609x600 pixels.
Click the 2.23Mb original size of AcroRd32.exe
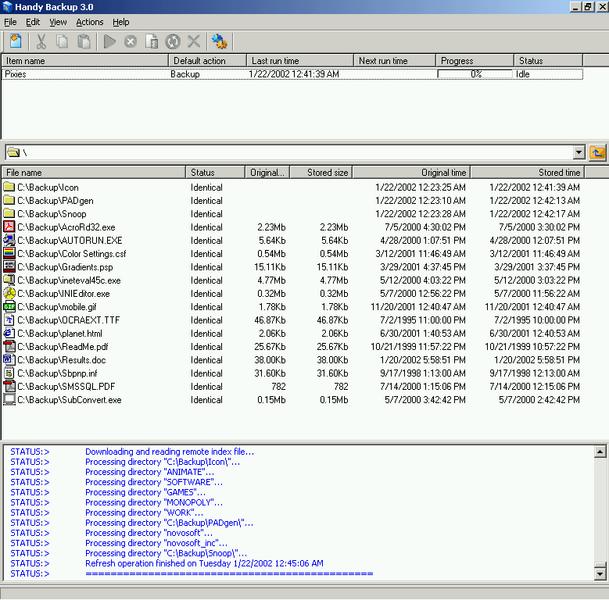click(x=271, y=227)
